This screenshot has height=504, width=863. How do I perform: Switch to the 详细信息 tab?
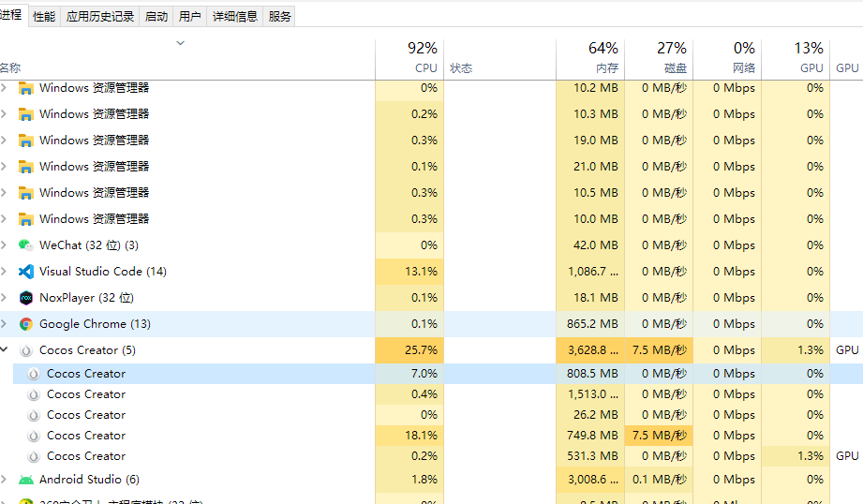pos(235,17)
